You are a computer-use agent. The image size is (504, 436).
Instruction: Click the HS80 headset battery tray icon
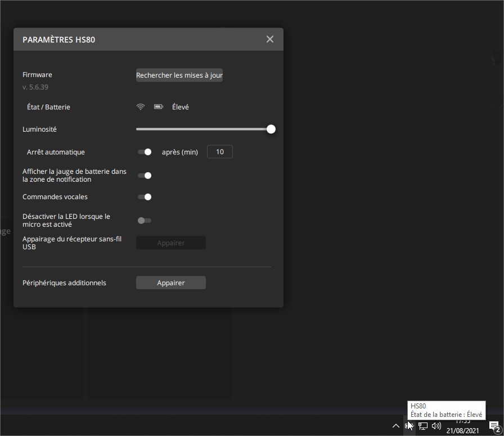click(x=409, y=426)
